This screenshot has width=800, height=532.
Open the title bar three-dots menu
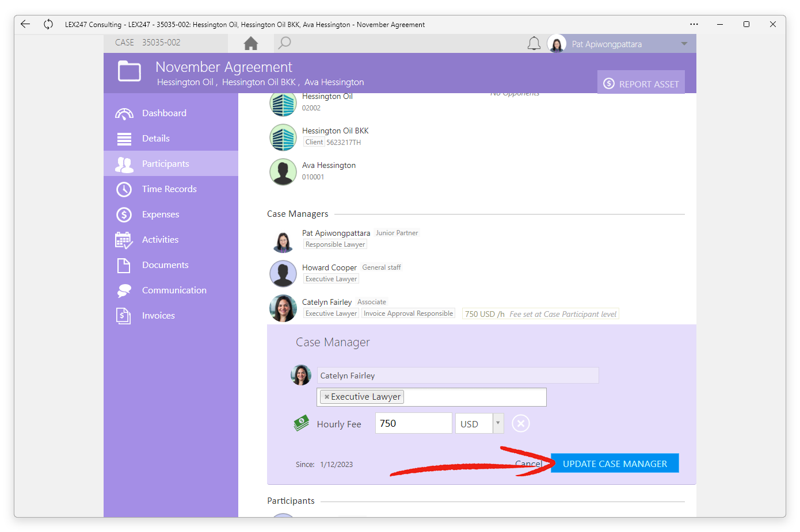click(x=694, y=24)
